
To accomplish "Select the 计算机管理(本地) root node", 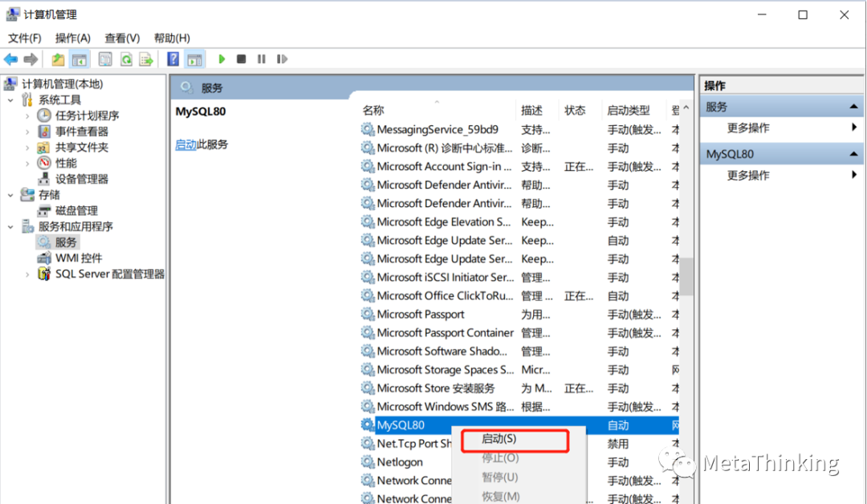I will 62,84.
